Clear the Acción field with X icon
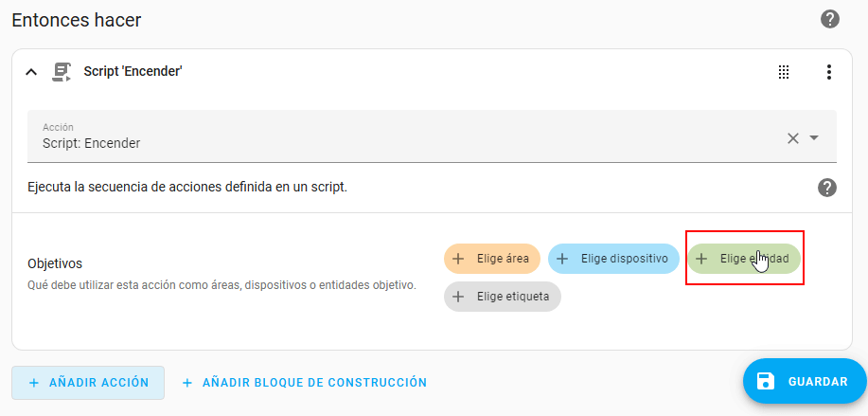 tap(793, 138)
